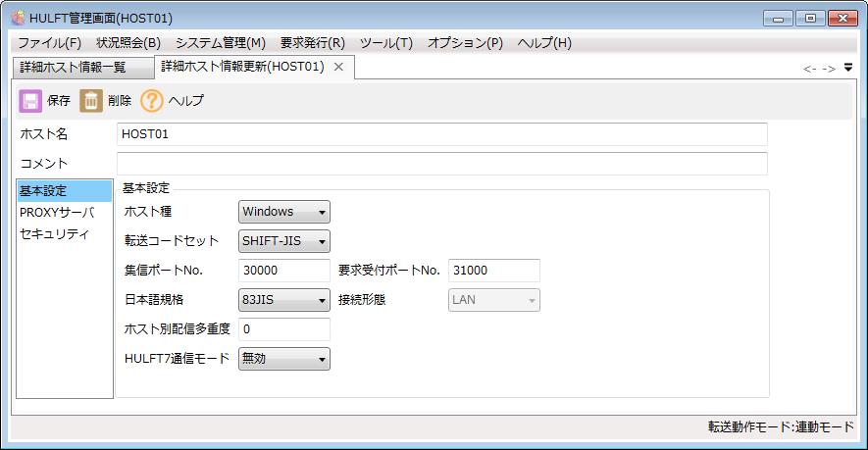Open the 状況照会(B) menu

[128, 43]
